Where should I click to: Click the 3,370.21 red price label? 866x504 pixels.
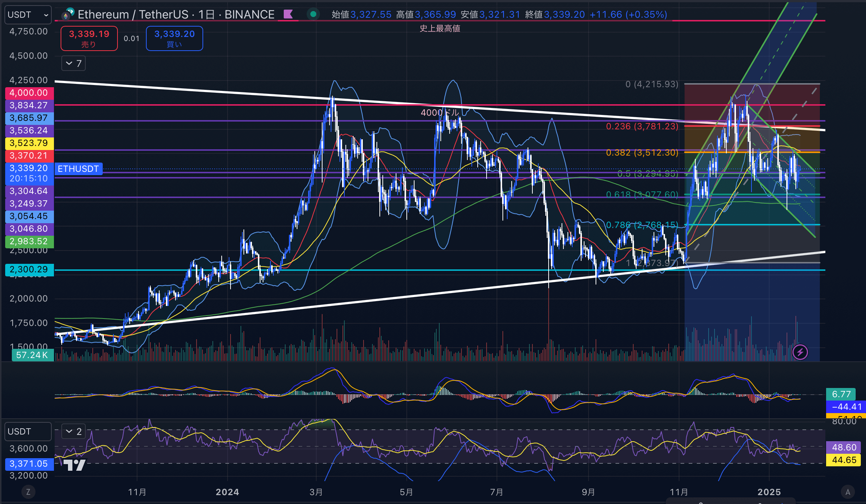pos(30,156)
